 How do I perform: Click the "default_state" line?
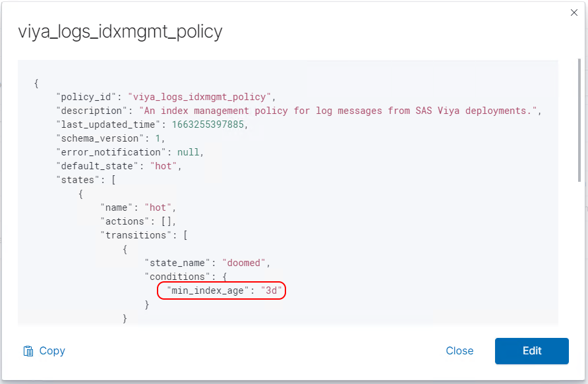click(x=119, y=167)
